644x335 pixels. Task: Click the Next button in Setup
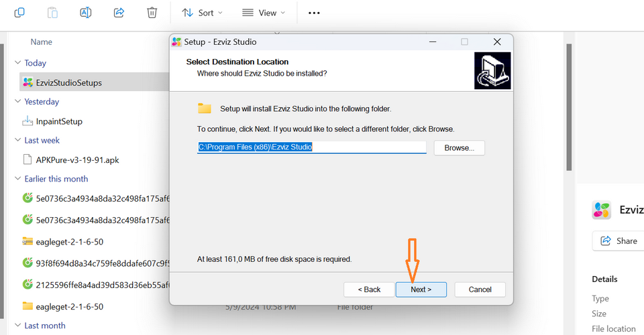pos(421,289)
